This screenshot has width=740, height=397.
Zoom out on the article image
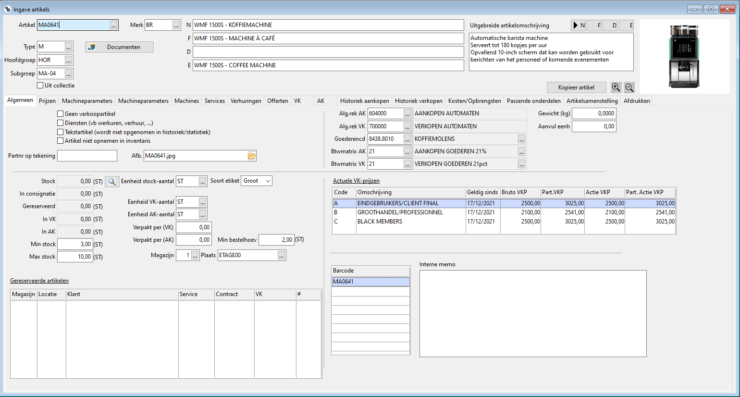coord(629,87)
